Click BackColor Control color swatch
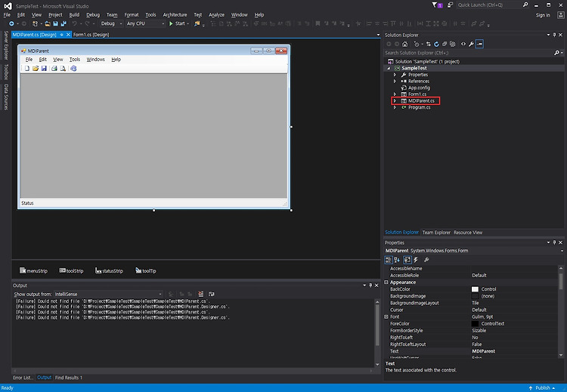The height and width of the screenshot is (392, 567). tap(475, 289)
